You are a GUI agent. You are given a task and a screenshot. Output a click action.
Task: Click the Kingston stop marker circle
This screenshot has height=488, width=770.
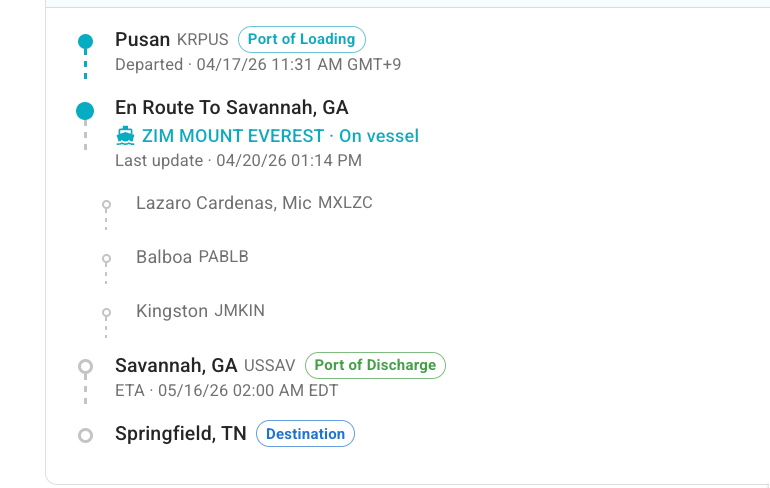(106, 312)
